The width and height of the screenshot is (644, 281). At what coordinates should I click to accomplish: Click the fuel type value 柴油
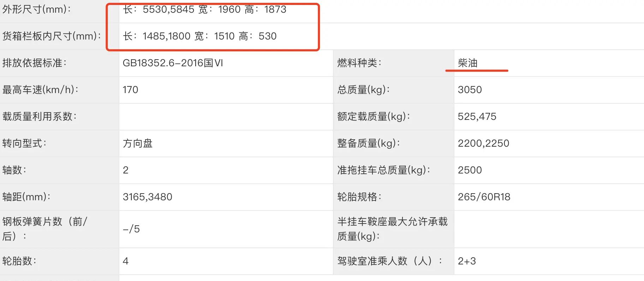(467, 63)
